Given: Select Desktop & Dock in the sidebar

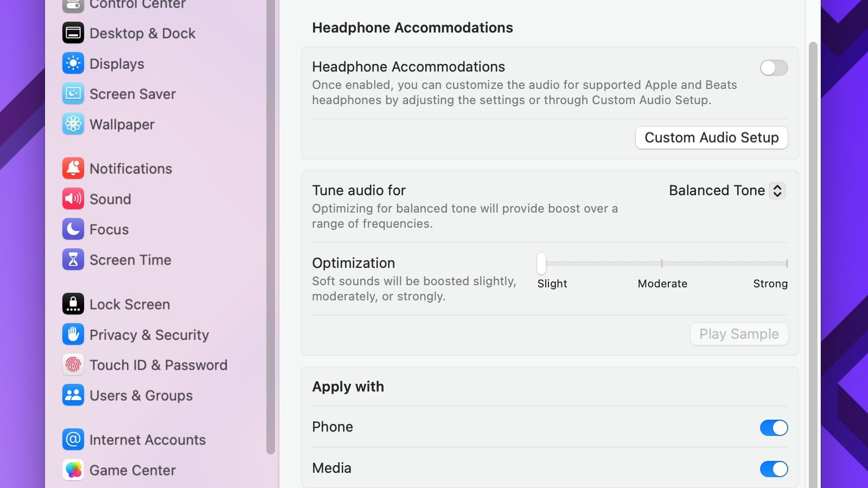Looking at the screenshot, I should coord(73,33).
